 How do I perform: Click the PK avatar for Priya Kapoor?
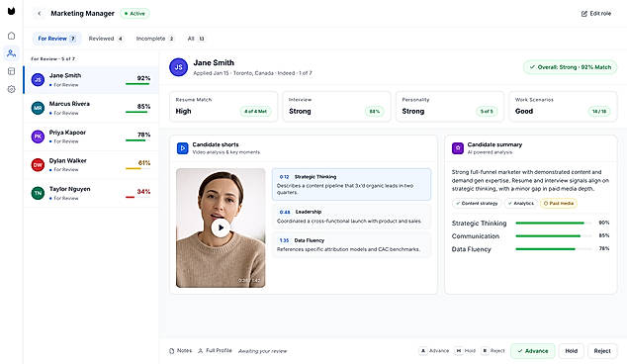pyautogui.click(x=38, y=136)
